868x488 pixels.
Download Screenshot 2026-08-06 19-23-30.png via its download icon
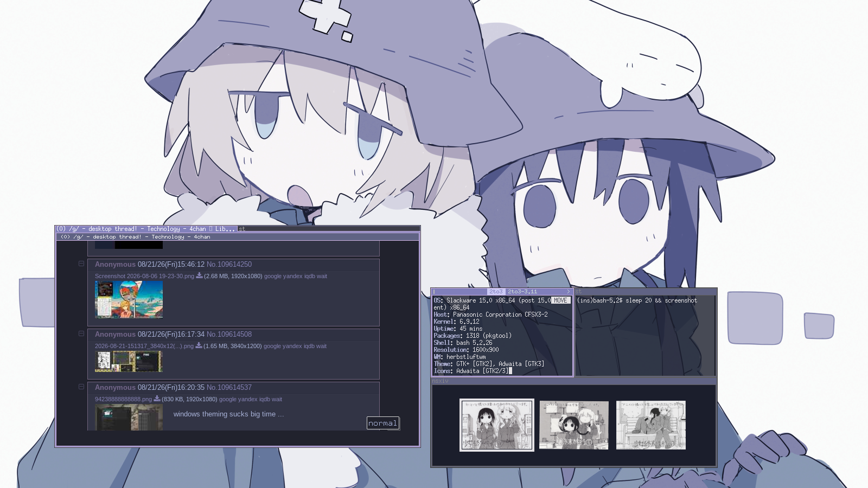[199, 275]
